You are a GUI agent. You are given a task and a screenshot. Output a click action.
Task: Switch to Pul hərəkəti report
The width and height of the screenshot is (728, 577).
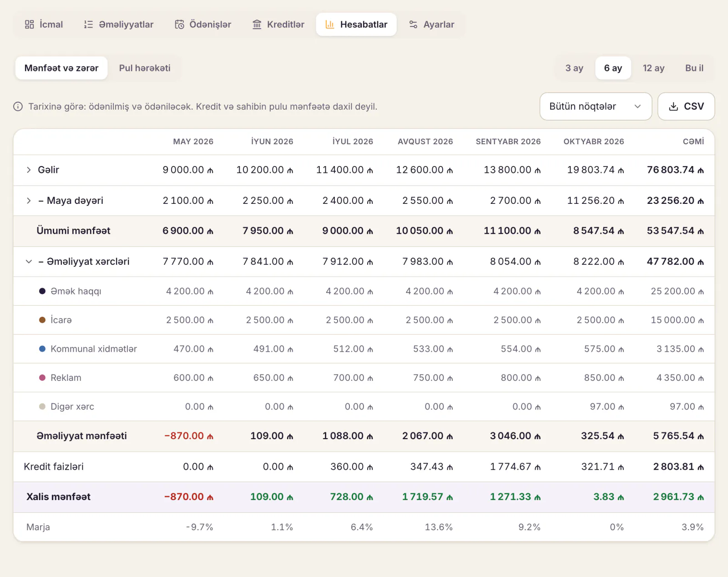(145, 68)
